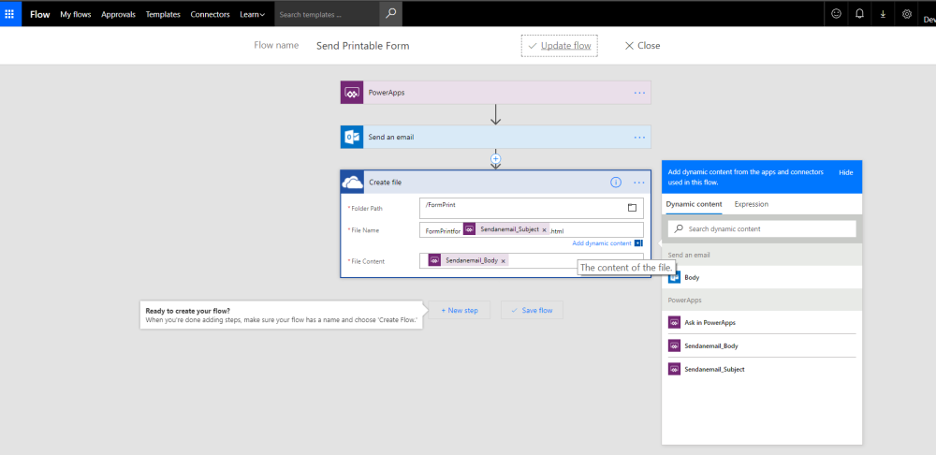Click the Add dynamic content link
The width and height of the screenshot is (936, 456).
[x=602, y=244]
